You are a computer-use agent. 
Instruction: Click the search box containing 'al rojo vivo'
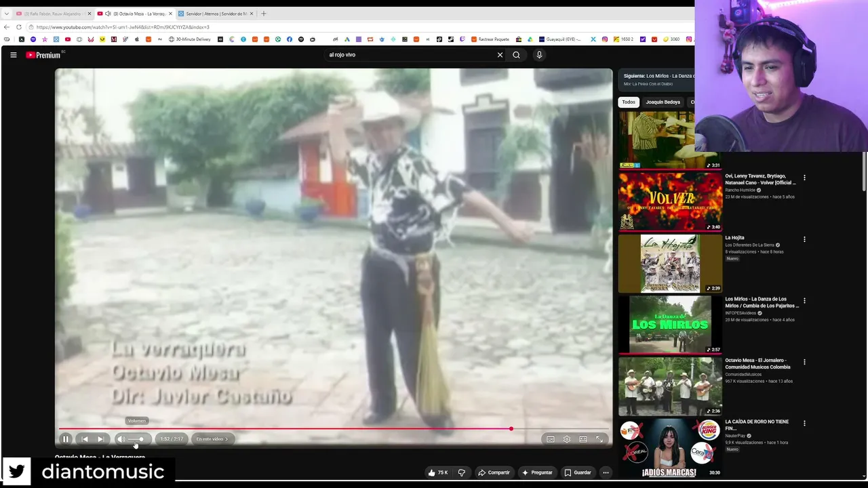(410, 55)
